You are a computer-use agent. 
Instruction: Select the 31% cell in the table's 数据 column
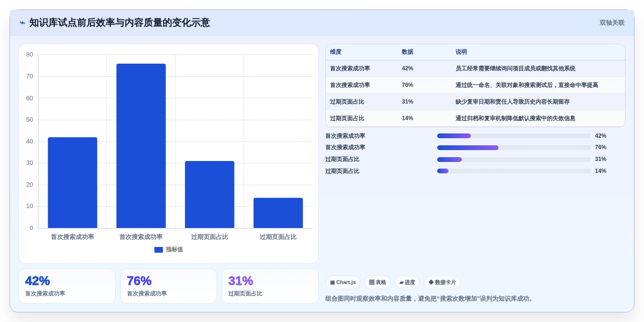pos(407,102)
